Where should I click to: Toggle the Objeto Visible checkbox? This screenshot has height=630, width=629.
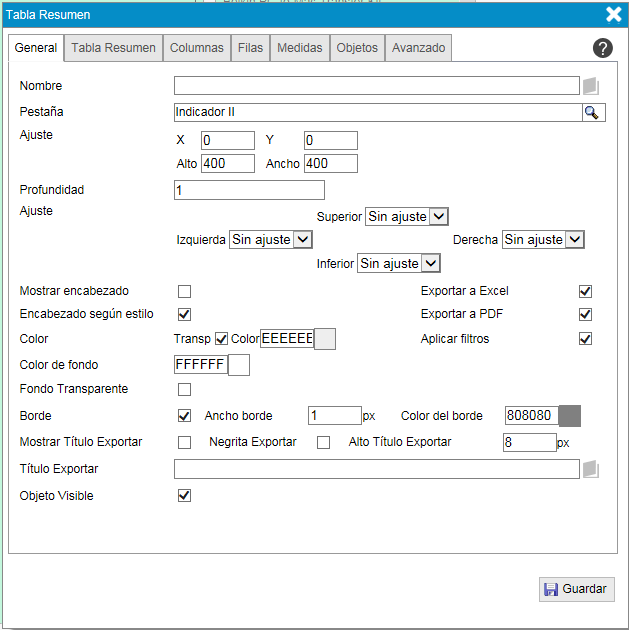coord(184,496)
